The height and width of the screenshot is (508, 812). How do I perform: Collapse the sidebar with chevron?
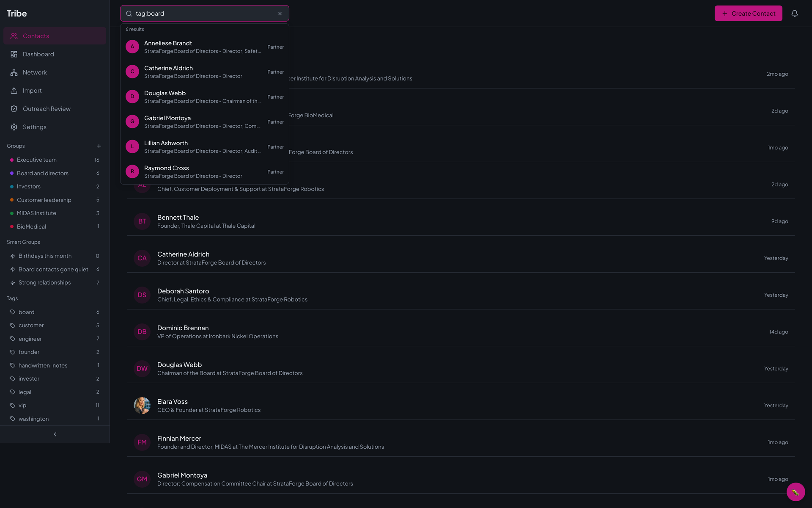(x=55, y=434)
